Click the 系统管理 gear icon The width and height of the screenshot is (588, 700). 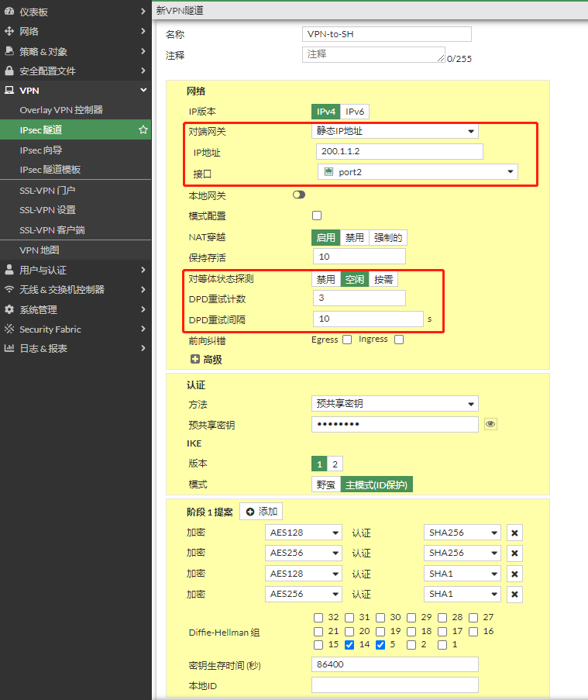(x=9, y=309)
